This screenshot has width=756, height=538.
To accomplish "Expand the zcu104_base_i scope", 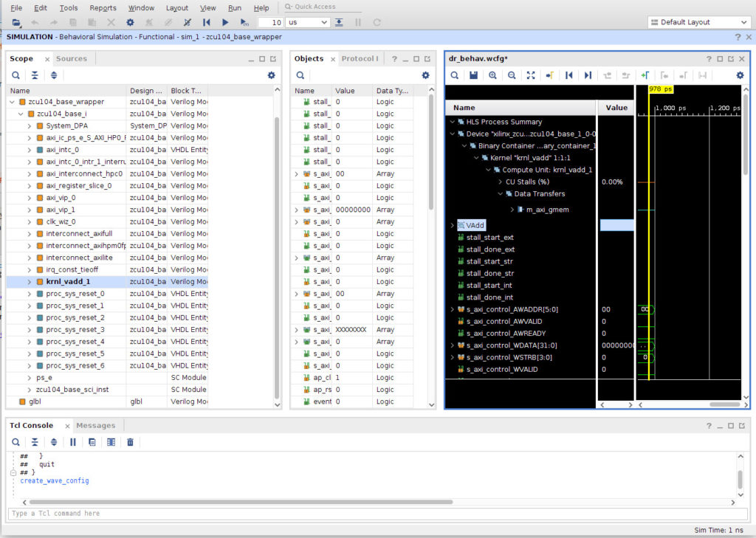I will (x=20, y=114).
